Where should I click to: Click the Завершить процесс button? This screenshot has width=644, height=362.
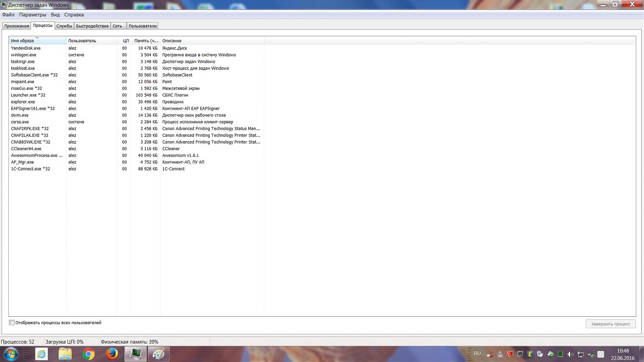click(x=611, y=324)
